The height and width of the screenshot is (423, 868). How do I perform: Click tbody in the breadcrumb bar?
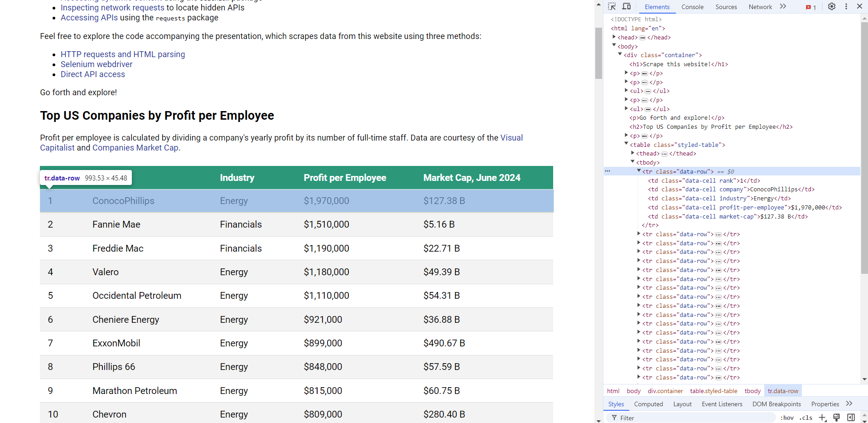pyautogui.click(x=752, y=391)
